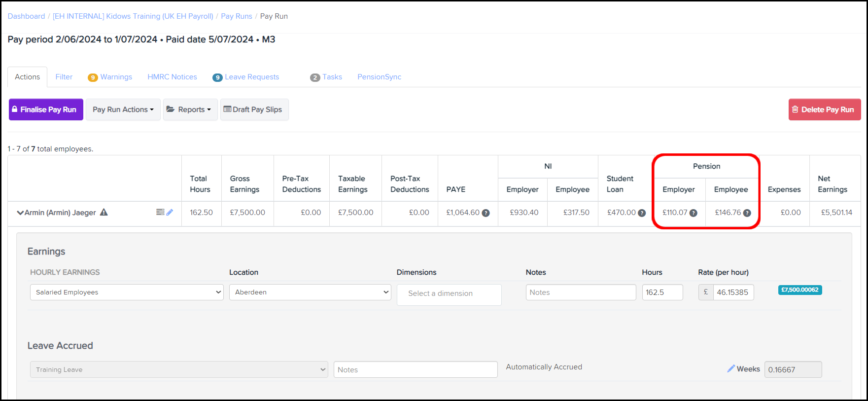Viewport: 868px width, 401px height.
Task: Click the Hours input field
Action: point(662,292)
